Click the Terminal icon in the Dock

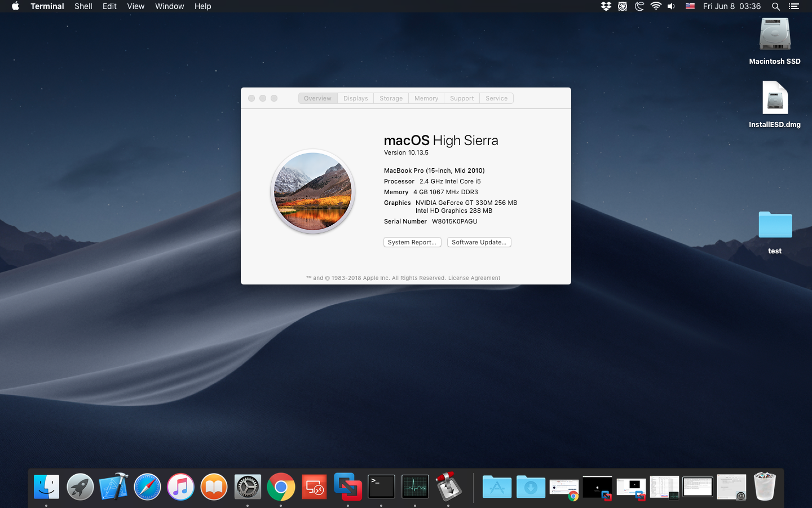coord(382,487)
